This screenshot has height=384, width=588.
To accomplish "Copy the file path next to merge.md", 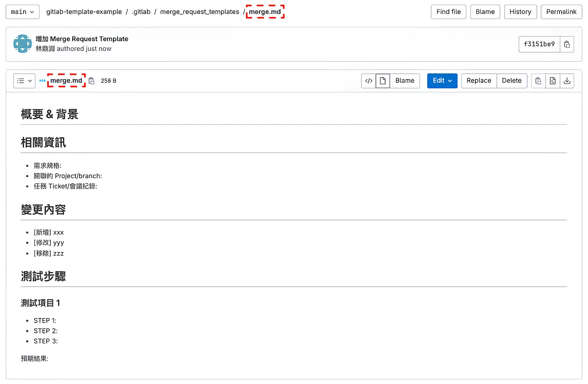I will [92, 81].
